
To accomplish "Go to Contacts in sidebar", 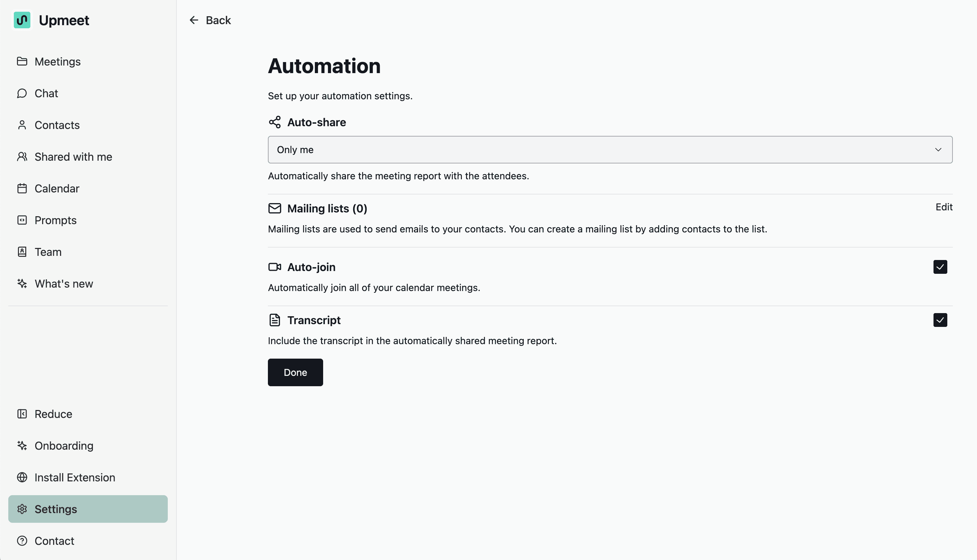I will pos(57,125).
